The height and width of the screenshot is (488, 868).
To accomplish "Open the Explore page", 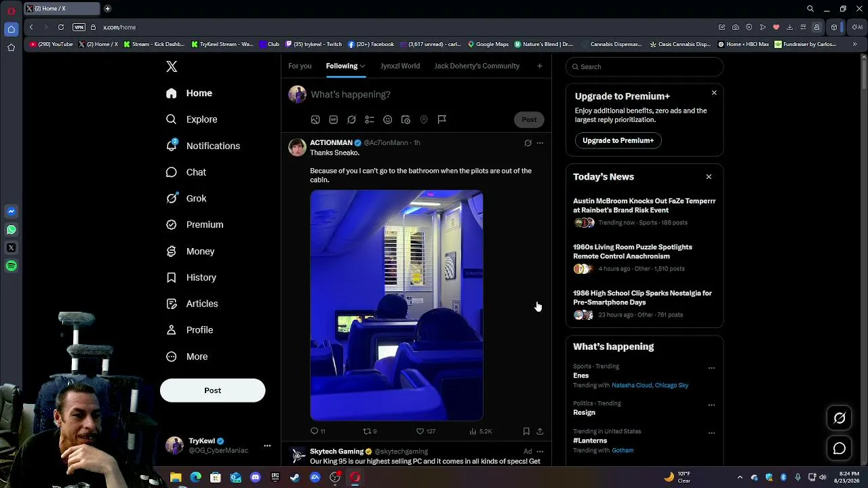I will pos(192,119).
